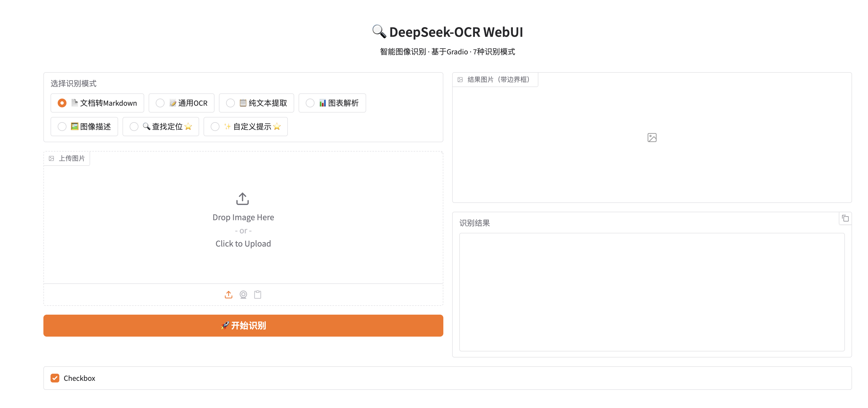This screenshot has width=868, height=408.
Task: Pick the 图像描述 radio option
Action: (x=62, y=126)
